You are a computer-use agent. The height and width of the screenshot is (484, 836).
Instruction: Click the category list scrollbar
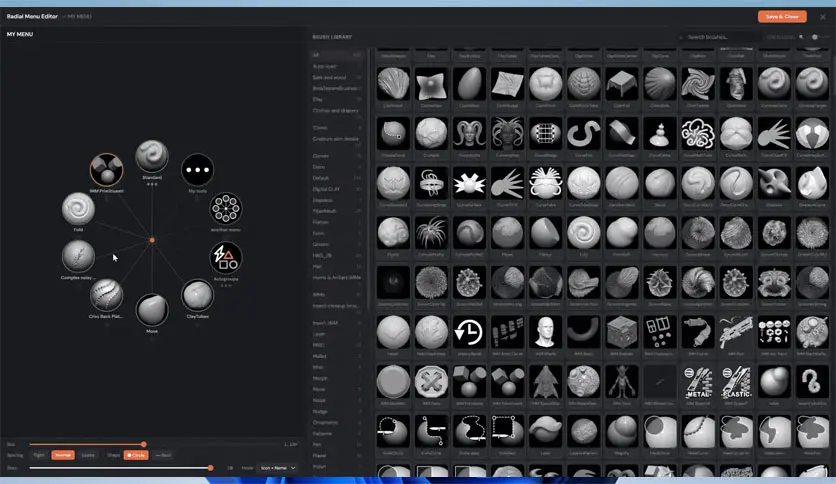[367, 181]
